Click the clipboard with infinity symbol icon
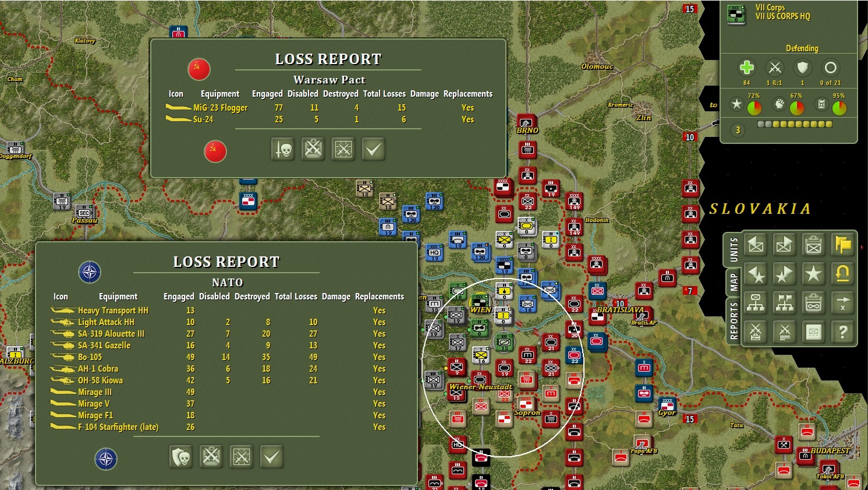Screen dimensions: 868x490 pos(813,303)
